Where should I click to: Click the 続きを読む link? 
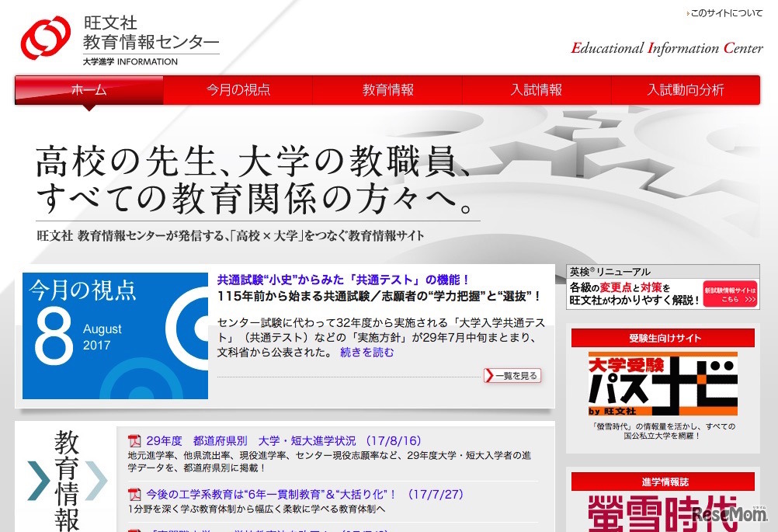pos(366,353)
